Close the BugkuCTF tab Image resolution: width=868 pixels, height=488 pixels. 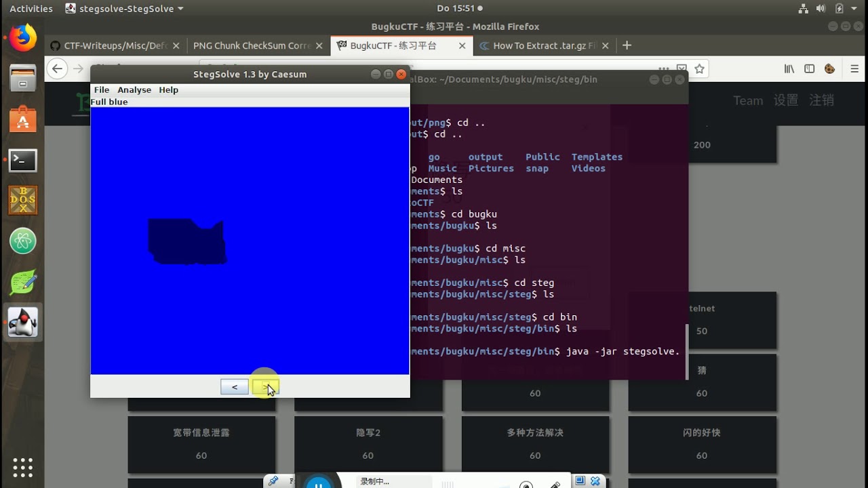click(462, 46)
